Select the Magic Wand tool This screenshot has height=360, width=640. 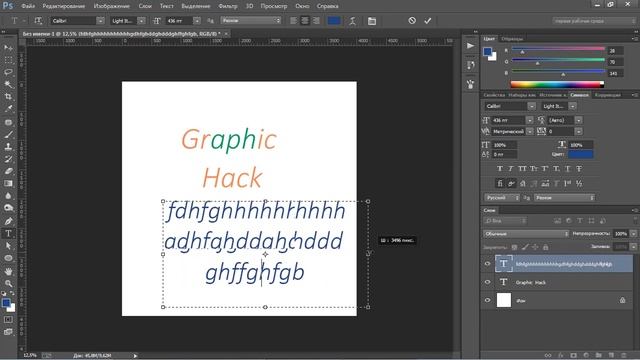click(8, 84)
